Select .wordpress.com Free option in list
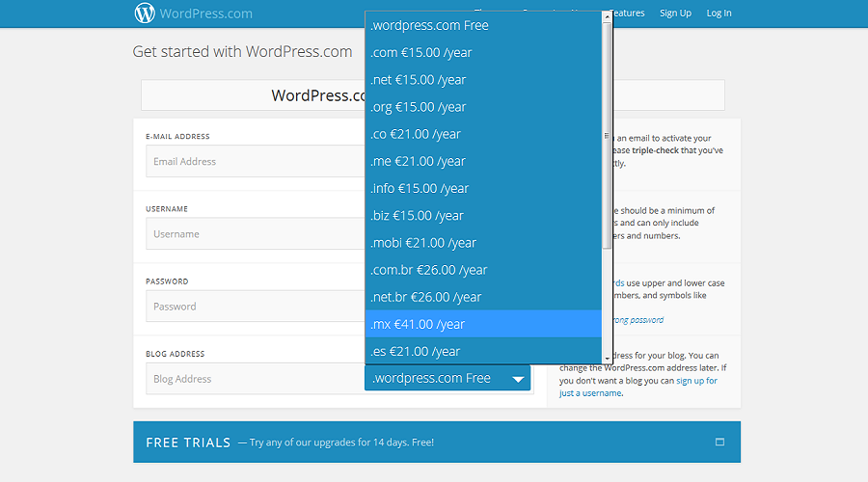868x482 pixels. tap(483, 25)
